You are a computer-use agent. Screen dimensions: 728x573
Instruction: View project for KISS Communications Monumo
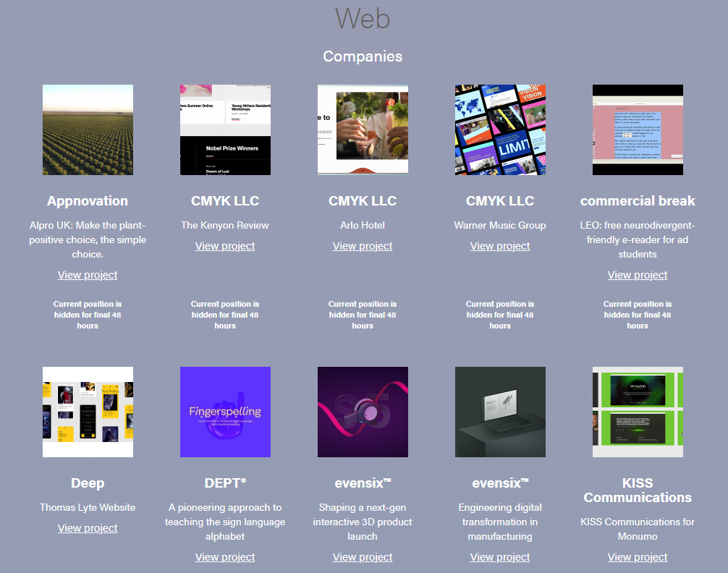[x=638, y=557]
